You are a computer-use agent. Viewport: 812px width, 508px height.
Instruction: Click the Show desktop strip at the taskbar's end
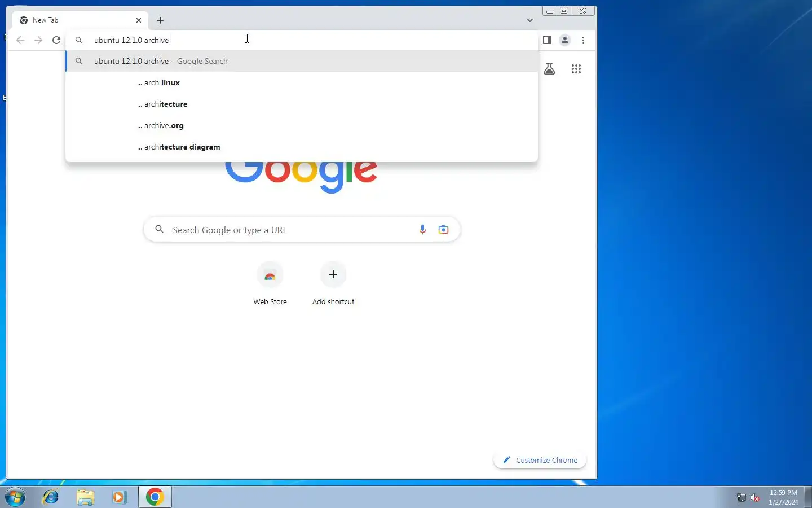808,497
